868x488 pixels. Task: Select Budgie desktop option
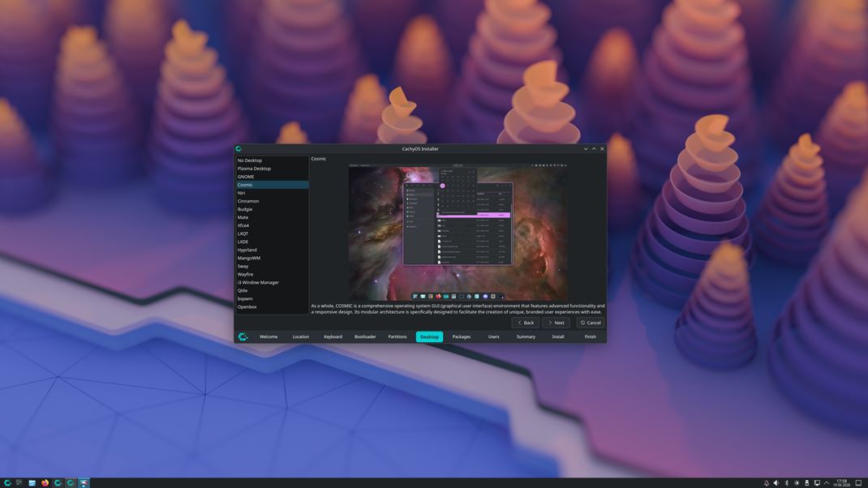coord(273,209)
